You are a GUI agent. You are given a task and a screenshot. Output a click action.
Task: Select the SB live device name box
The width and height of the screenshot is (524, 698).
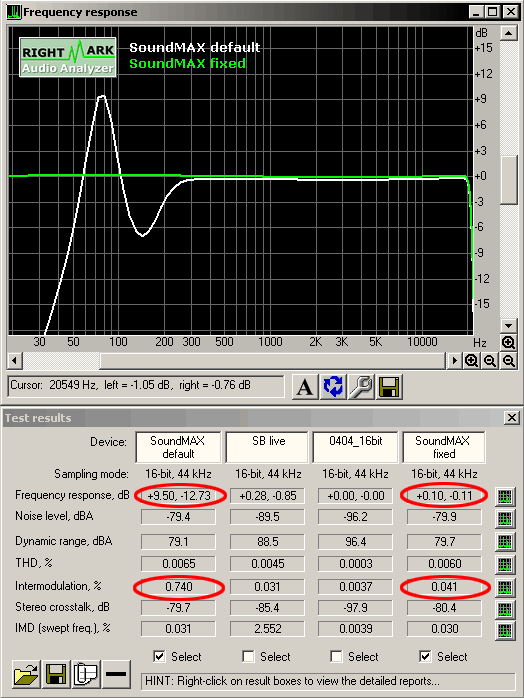[x=267, y=447]
